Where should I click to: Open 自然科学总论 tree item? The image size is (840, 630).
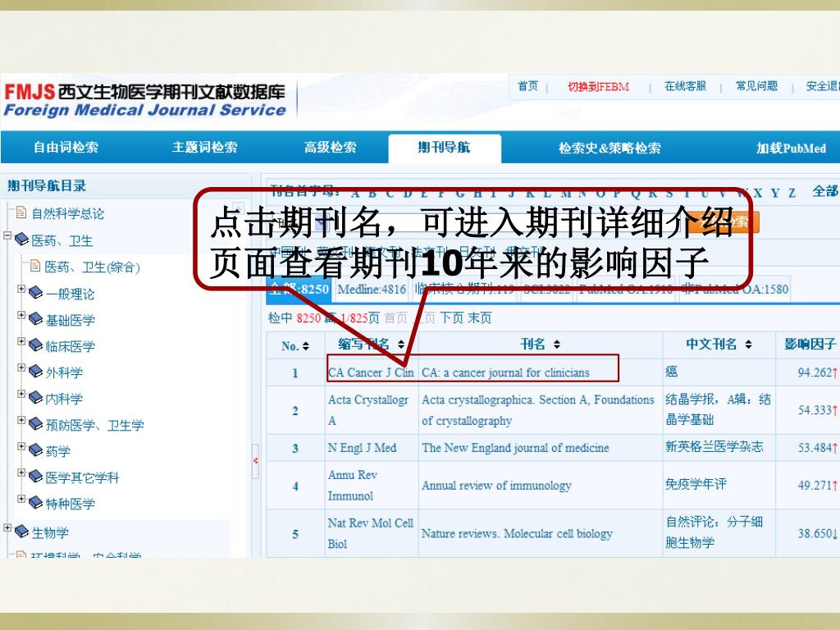67,214
